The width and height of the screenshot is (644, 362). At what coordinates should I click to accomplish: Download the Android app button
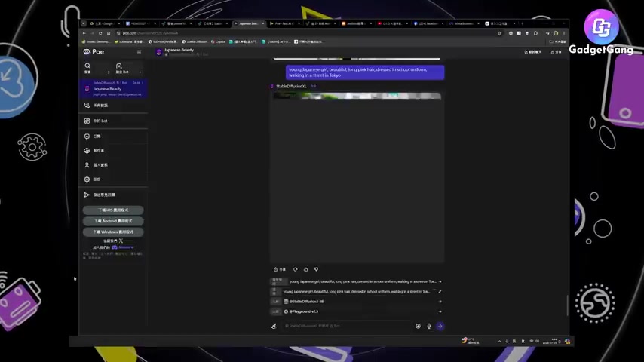coord(113,221)
